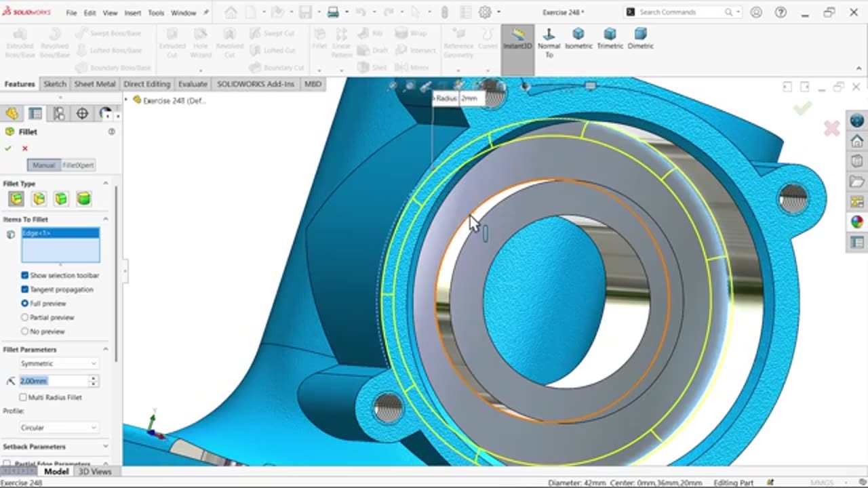Accept the fillet with the green checkmark in the Fillet panel
Viewport: 868px width, 488px height.
(8, 148)
